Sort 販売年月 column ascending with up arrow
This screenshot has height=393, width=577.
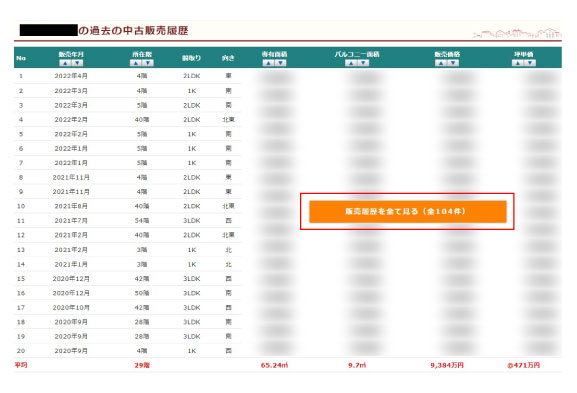coord(65,63)
